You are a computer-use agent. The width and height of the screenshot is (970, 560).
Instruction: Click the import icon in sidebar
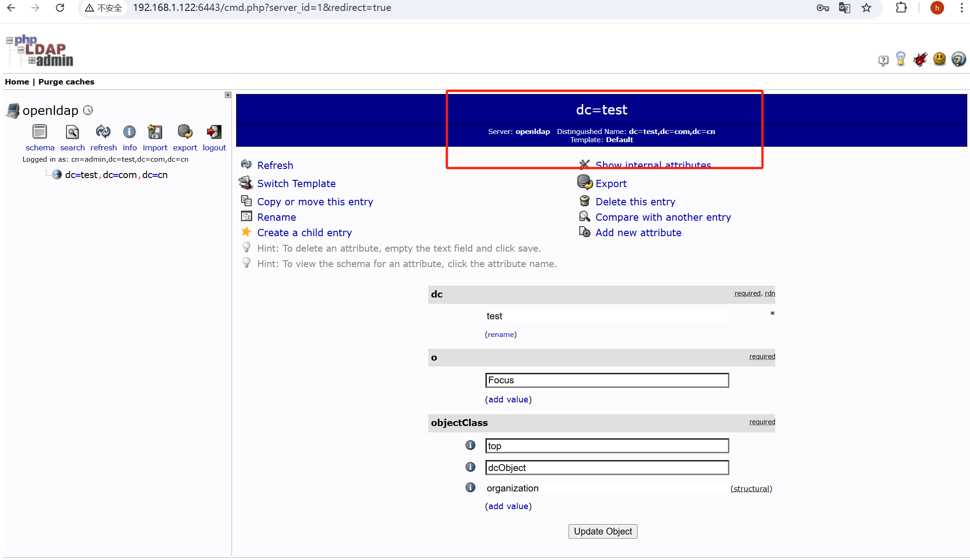(x=155, y=132)
